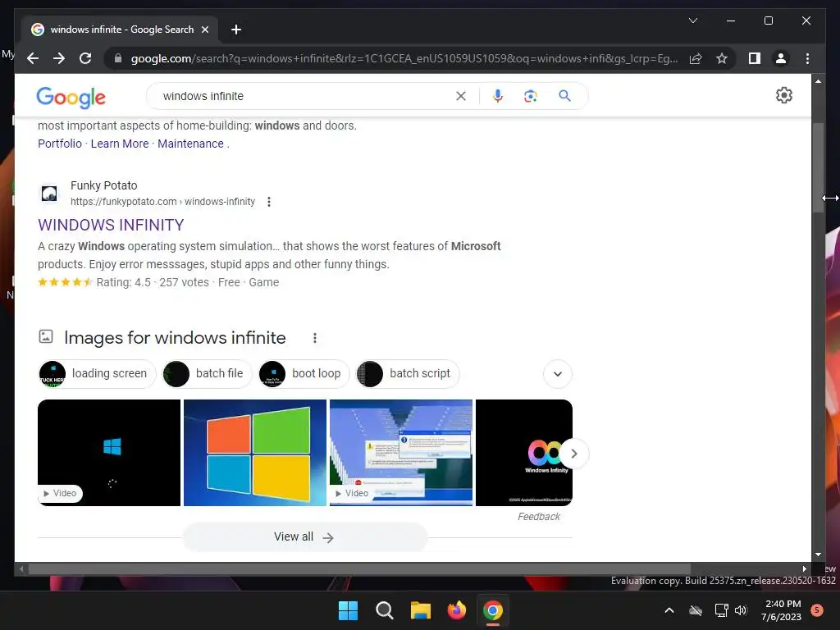The image size is (840, 630).
Task: Open the Portfolio sitelink
Action: click(x=59, y=144)
